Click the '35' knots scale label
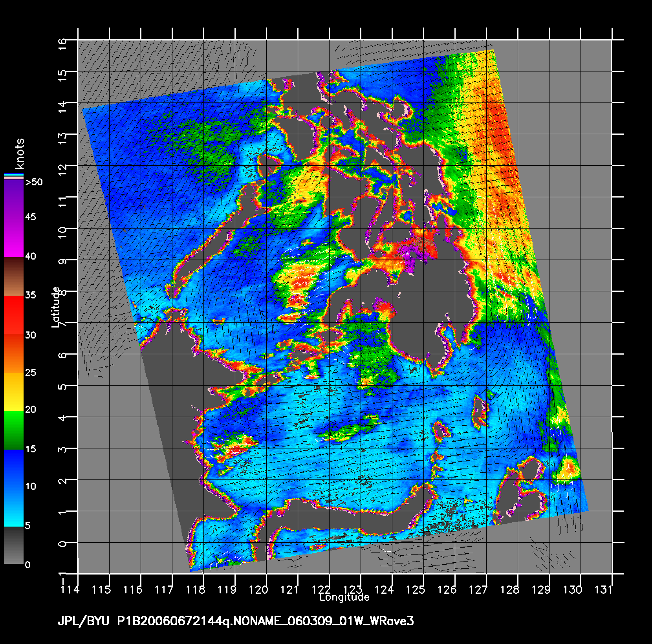The image size is (652, 644). [31, 295]
